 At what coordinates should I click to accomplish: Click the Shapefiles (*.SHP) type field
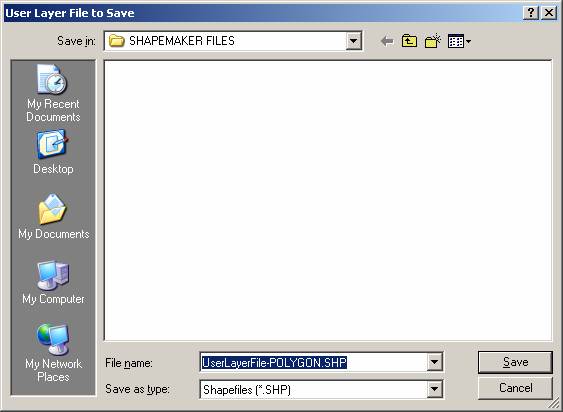[x=313, y=389]
